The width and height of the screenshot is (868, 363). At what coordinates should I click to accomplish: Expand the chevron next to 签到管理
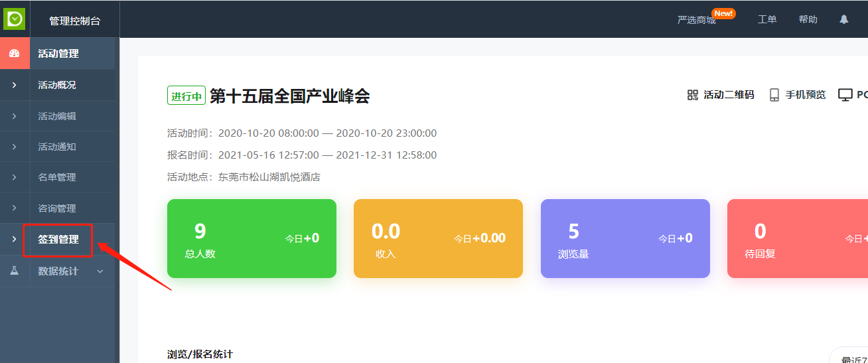(x=14, y=240)
